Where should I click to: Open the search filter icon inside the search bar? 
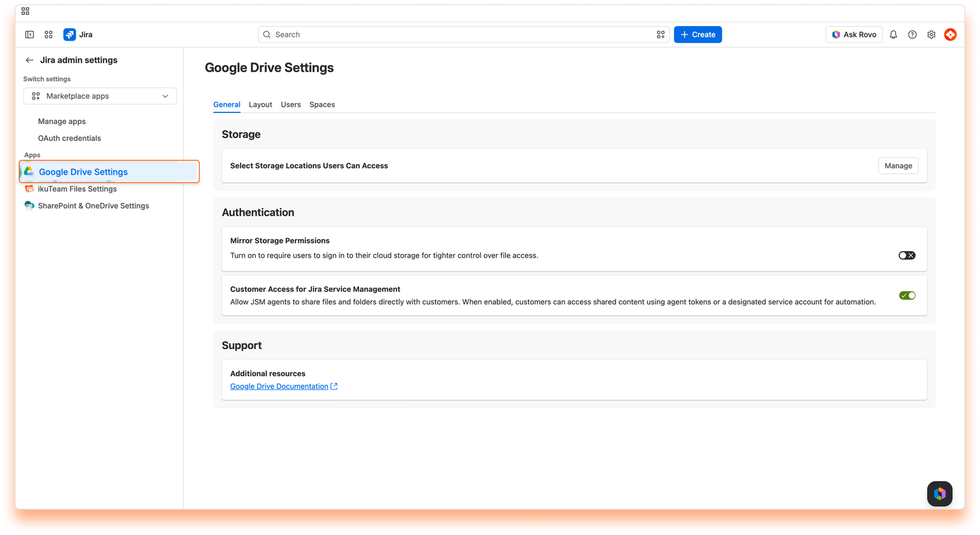pyautogui.click(x=660, y=34)
